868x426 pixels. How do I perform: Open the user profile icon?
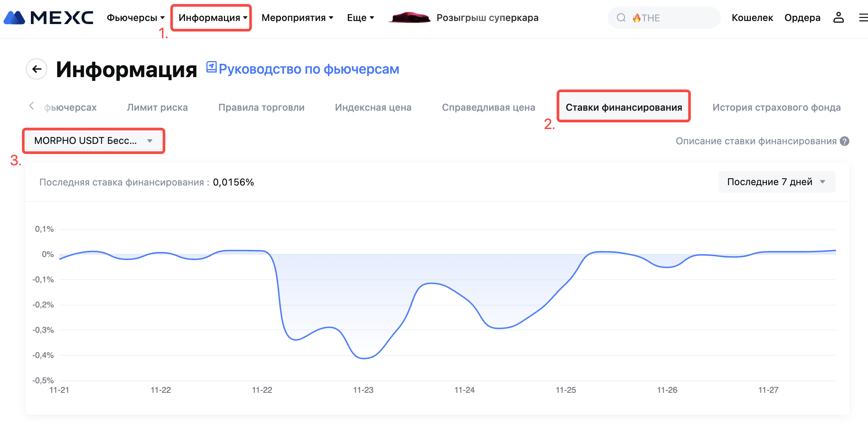tap(838, 18)
